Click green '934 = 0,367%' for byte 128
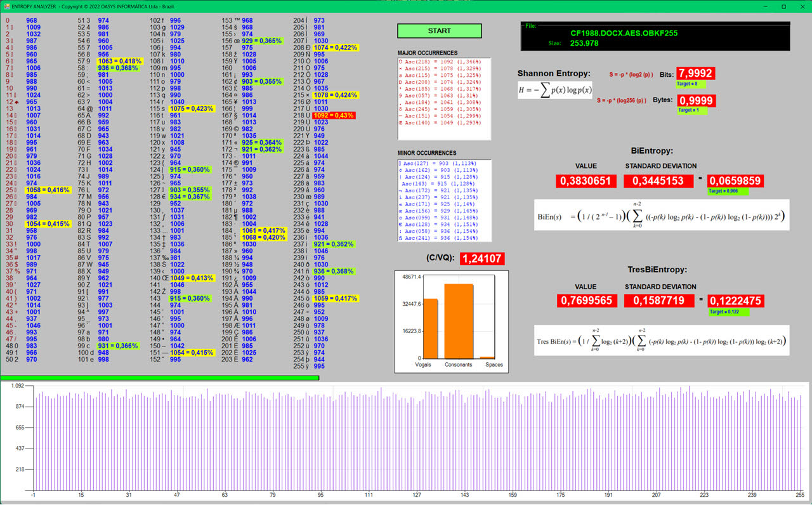 (x=190, y=197)
